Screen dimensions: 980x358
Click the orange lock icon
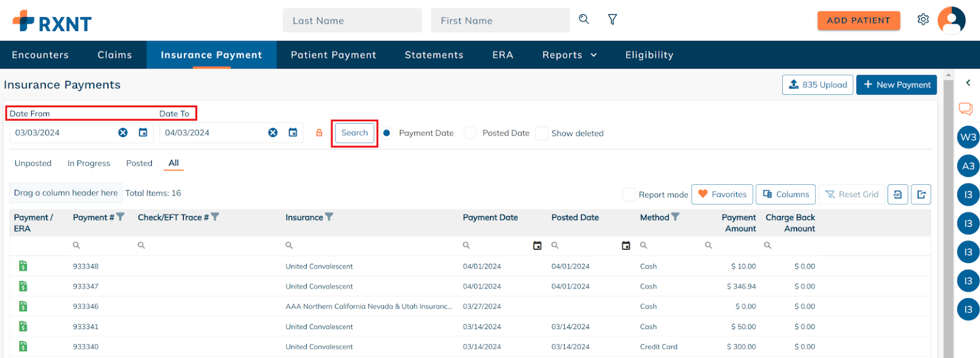click(319, 133)
